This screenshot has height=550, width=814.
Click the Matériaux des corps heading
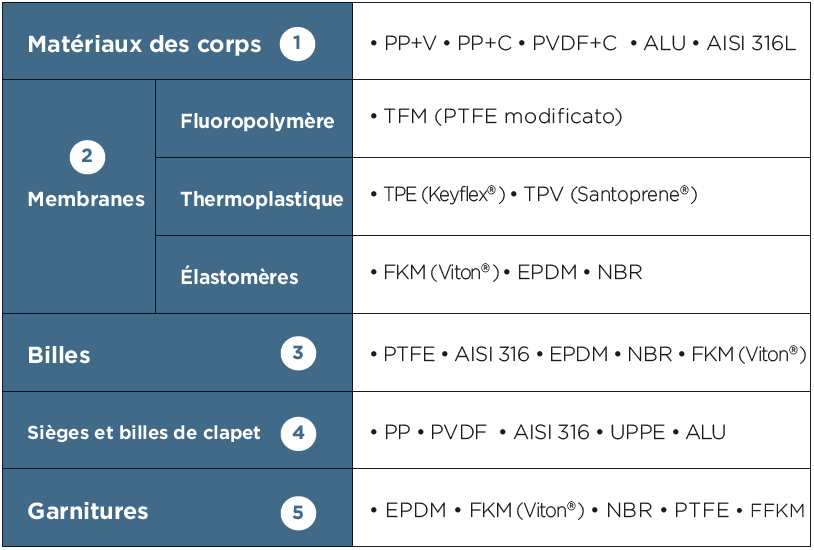[144, 44]
